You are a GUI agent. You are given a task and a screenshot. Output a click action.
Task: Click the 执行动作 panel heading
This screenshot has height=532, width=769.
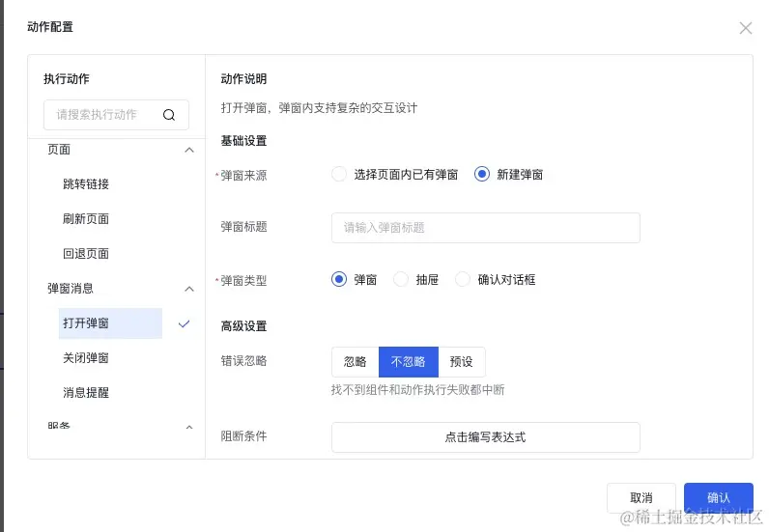click(x=67, y=79)
